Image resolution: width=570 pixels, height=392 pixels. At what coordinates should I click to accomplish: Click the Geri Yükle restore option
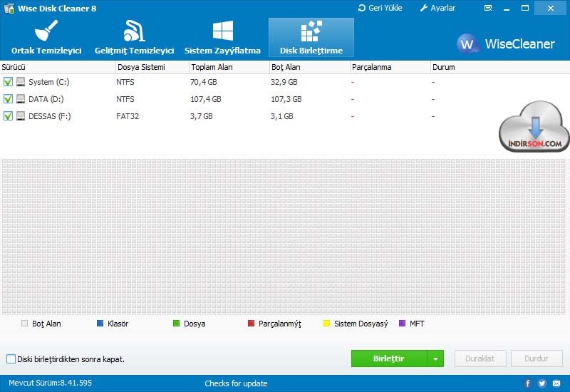(380, 8)
